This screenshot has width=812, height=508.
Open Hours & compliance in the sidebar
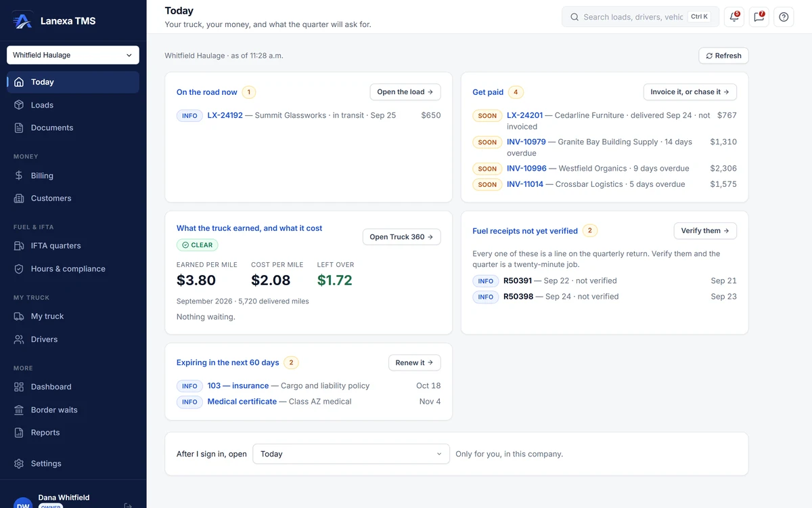[73, 269]
